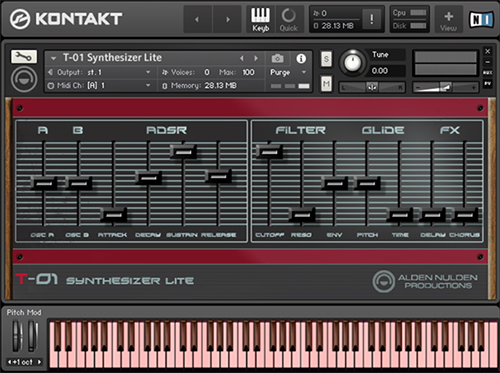Click the Decay fader handle
This screenshot has height=373, width=500.
(x=149, y=178)
